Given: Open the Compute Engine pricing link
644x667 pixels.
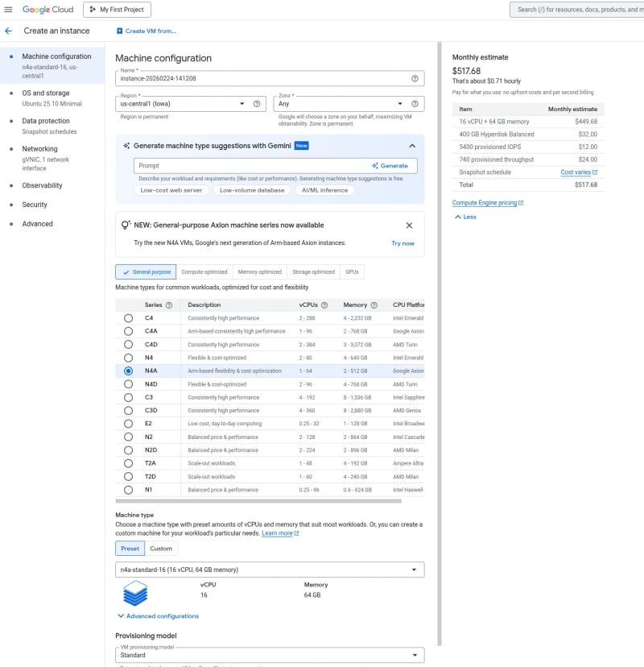Looking at the screenshot, I should point(487,203).
